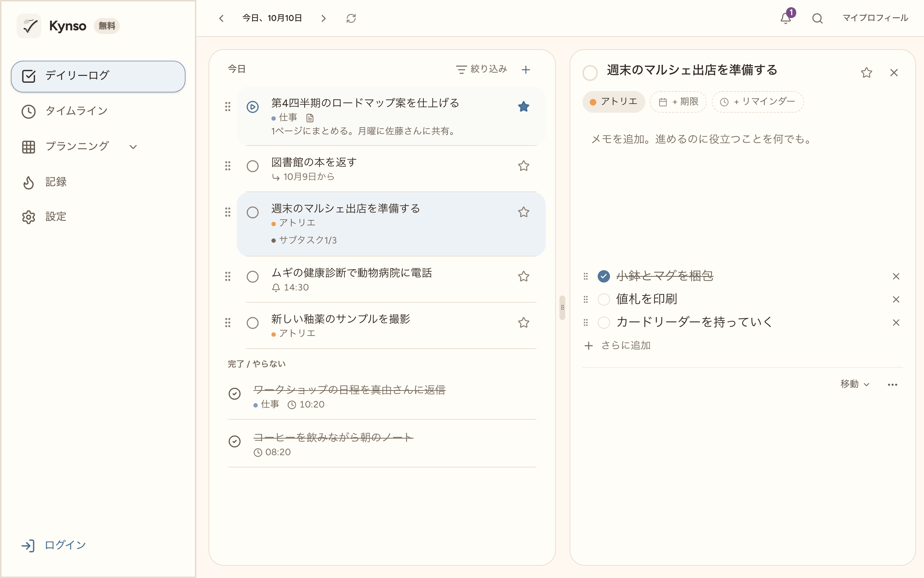Star 週末のマルシェ task in list

[x=523, y=212]
